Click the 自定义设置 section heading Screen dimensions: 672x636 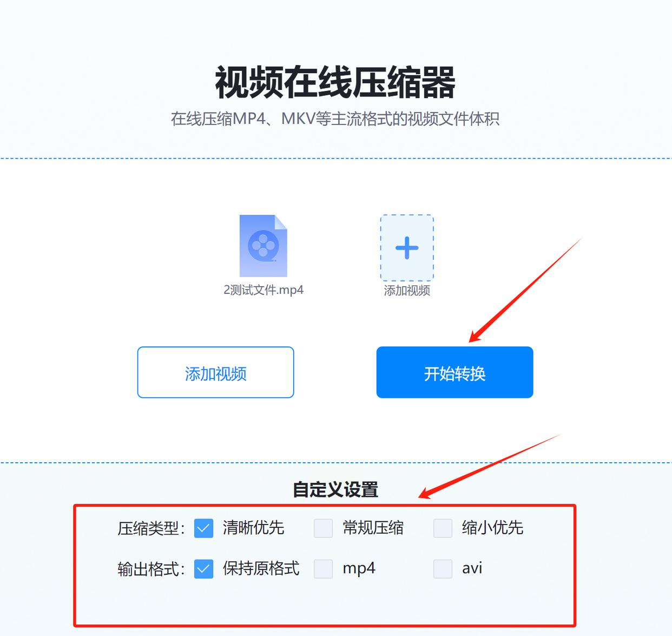coord(335,490)
